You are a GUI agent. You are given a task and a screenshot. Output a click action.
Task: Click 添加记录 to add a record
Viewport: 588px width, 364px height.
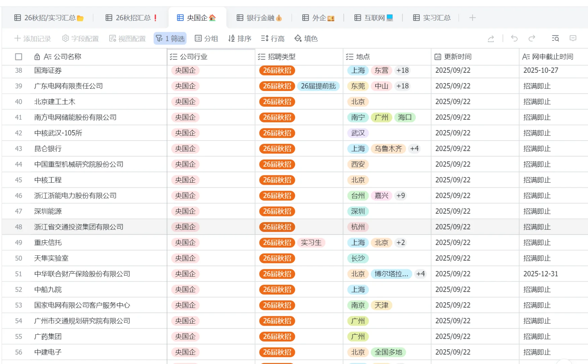(x=33, y=39)
